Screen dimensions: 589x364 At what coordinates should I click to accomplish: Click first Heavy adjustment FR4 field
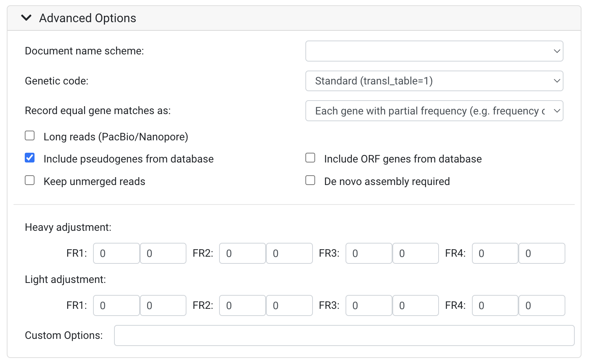coord(495,253)
